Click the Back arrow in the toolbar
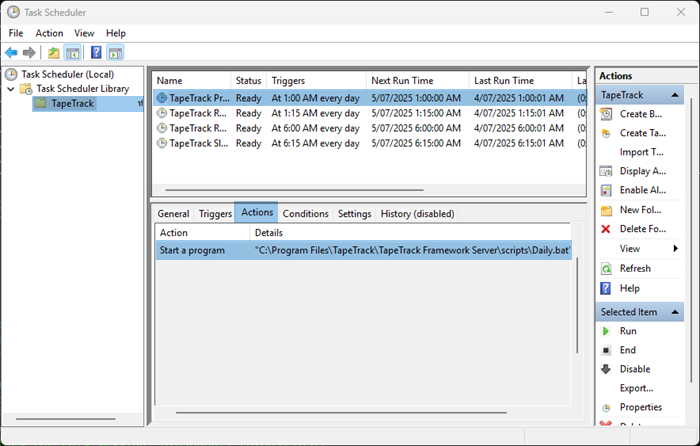This screenshot has height=446, width=700. 11,52
